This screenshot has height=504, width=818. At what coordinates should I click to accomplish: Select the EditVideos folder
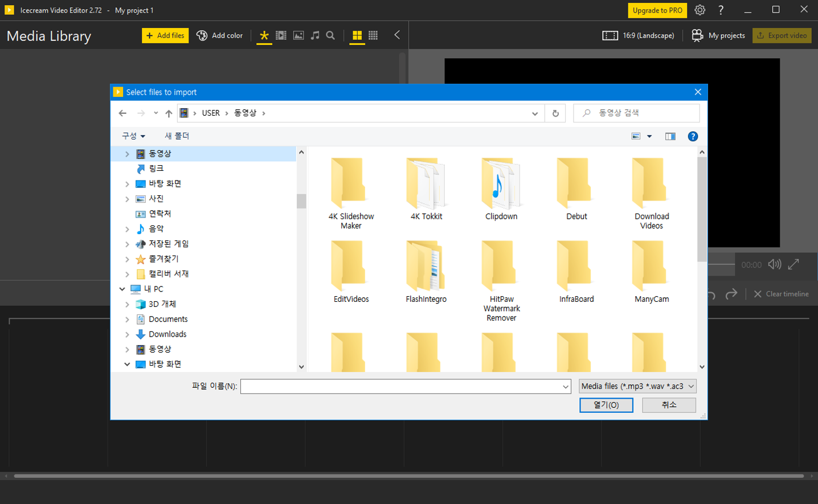click(351, 272)
